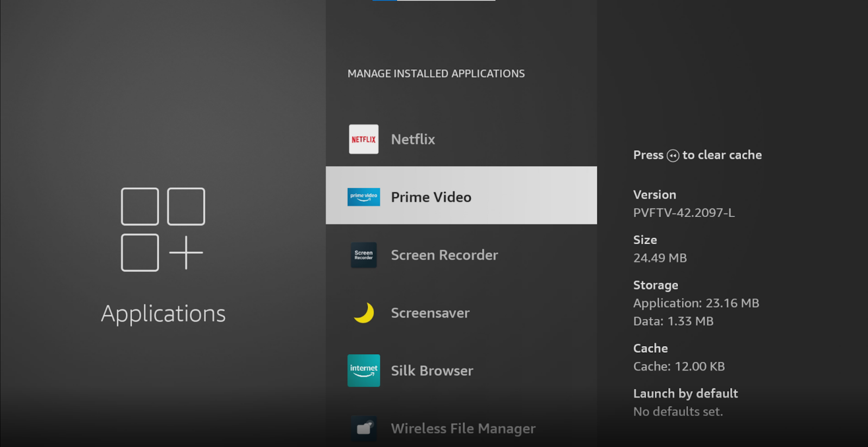
Task: Click the rewind icon in clear cache hint
Action: [673, 156]
